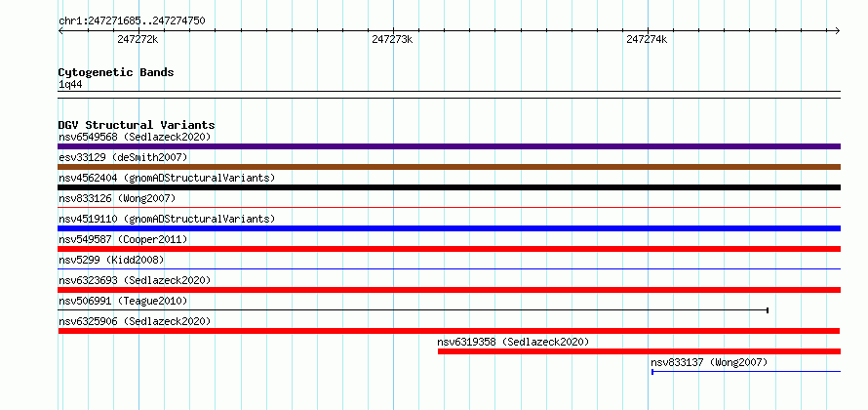Click the brown esv33129 variant bar

[x=449, y=167]
